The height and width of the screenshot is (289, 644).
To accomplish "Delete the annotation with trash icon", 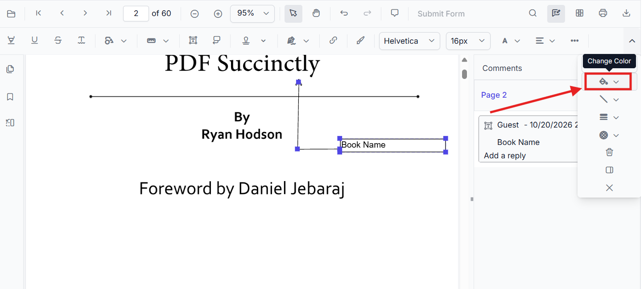I will (609, 152).
